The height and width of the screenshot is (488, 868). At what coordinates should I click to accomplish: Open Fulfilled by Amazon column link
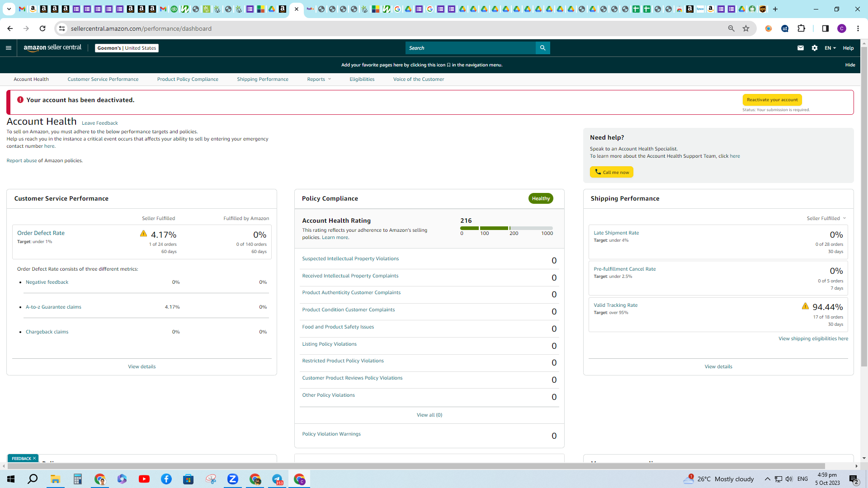coord(246,218)
